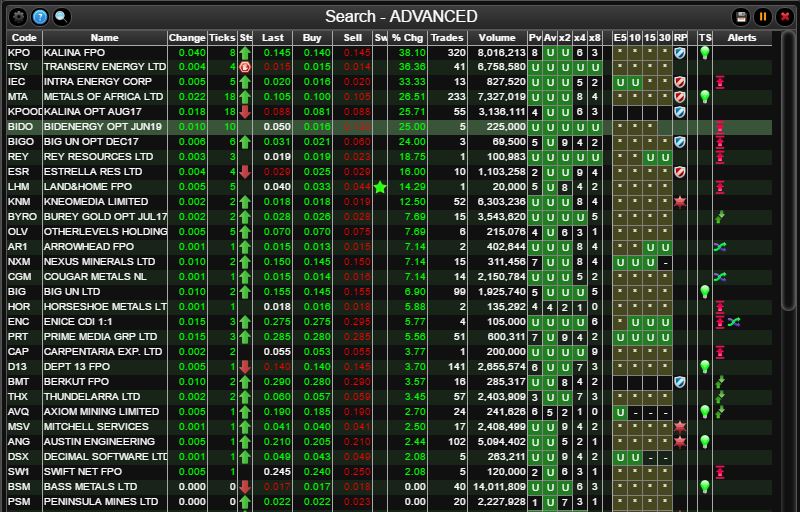Click the green up arrow in KNM row
Image resolution: width=800 pixels, height=512 pixels.
pyautogui.click(x=245, y=202)
